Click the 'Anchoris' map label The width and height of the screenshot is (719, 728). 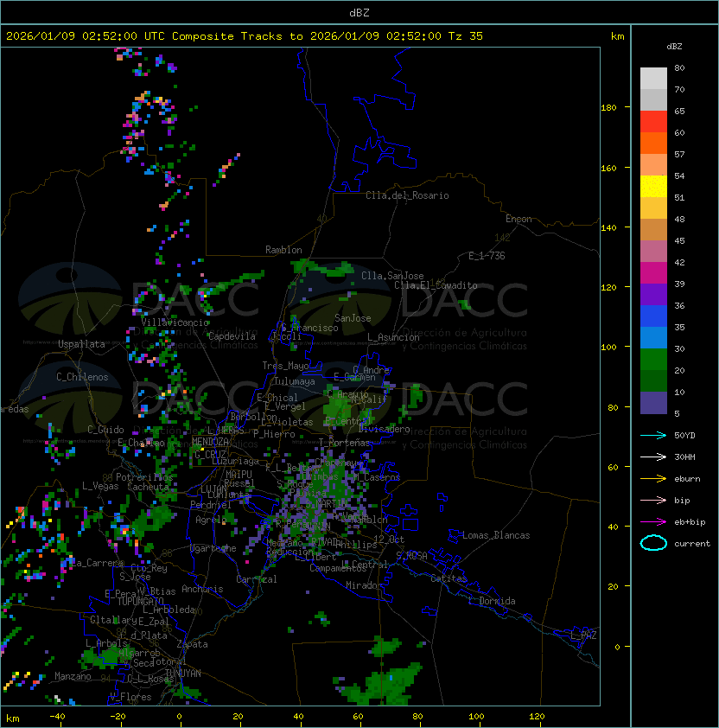coord(202,589)
